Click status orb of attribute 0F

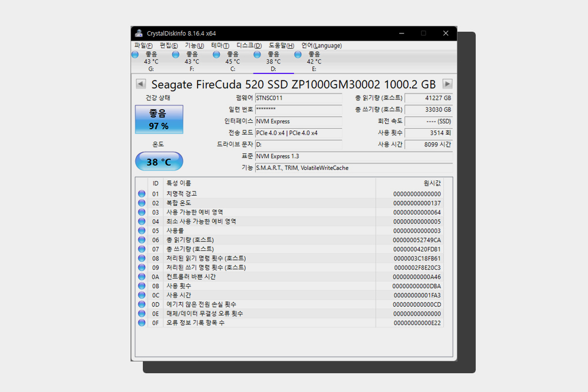tap(142, 323)
